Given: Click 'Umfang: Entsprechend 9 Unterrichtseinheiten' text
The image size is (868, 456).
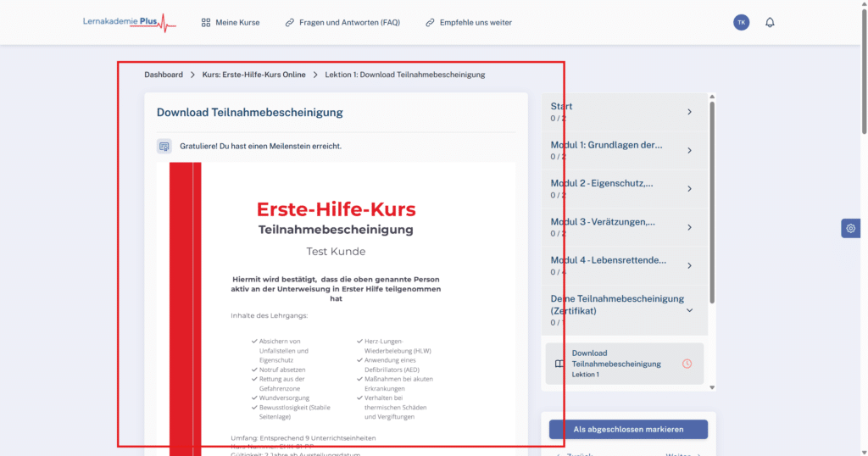Looking at the screenshot, I should click(303, 437).
